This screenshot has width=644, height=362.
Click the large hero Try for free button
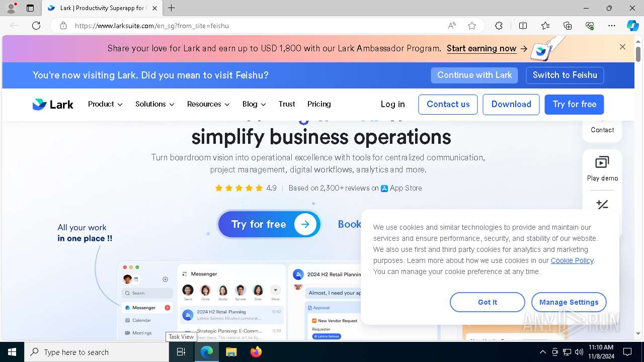269,224
